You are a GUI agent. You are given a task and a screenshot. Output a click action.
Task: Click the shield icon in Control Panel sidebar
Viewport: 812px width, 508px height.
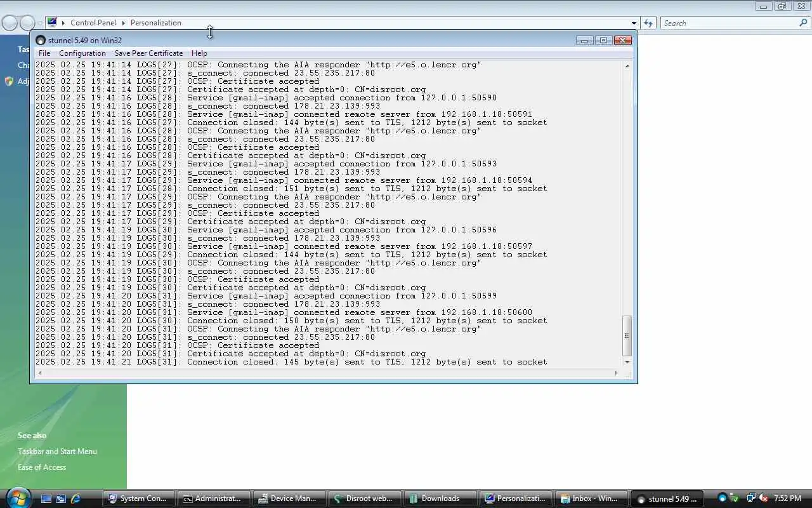[9, 81]
